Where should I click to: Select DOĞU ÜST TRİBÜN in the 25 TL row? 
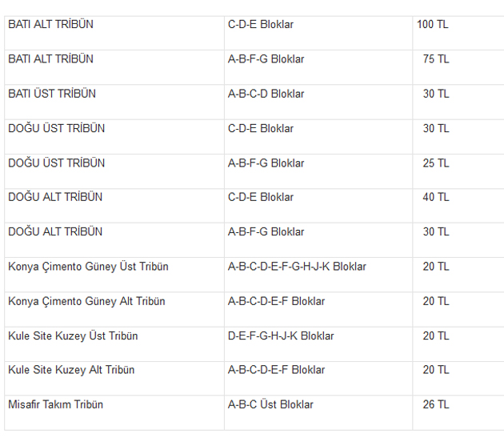coord(56,163)
